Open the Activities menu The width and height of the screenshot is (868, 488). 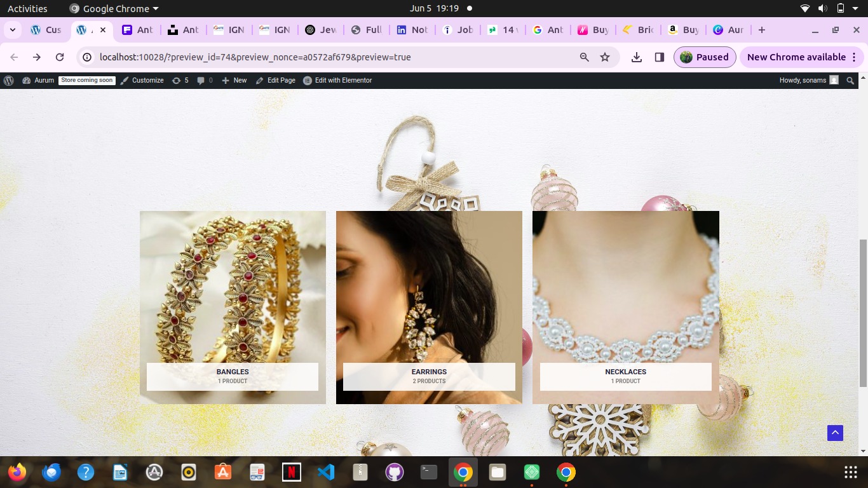pos(27,8)
